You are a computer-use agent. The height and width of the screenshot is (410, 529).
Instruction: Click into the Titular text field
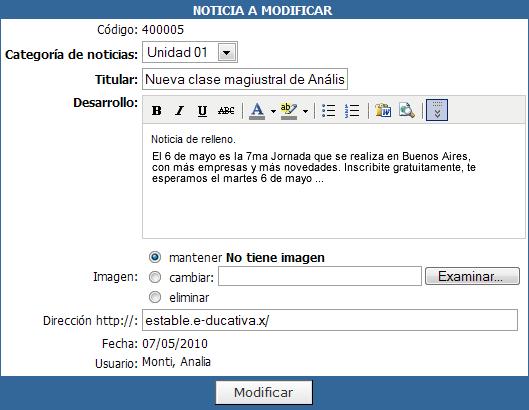tap(245, 79)
